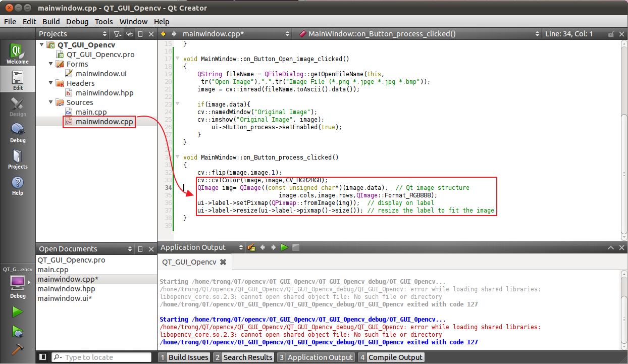The height and width of the screenshot is (364, 628).
Task: Open the Welcome mode
Action: 18,53
